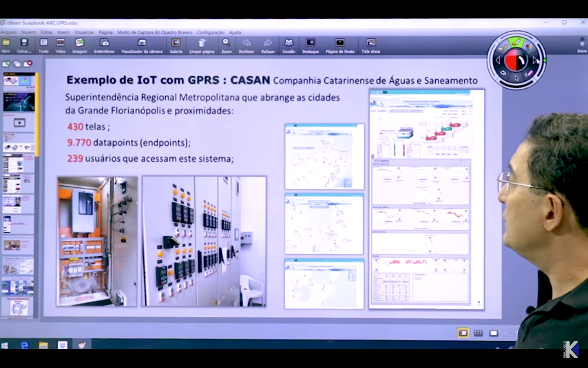Open the Página menu
This screenshot has height=368, width=588.
[x=105, y=32]
